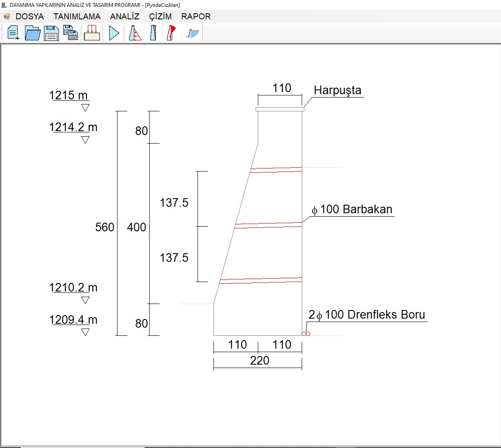501x448 pixels.
Task: Open the DOSYA menu
Action: click(x=30, y=16)
